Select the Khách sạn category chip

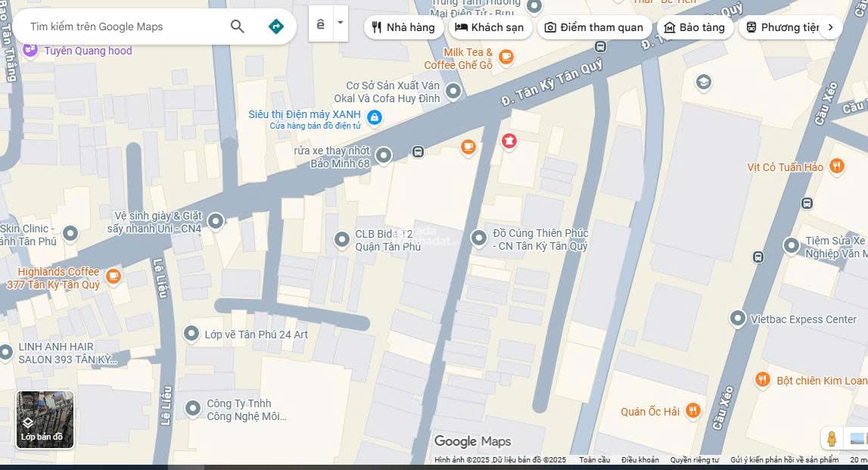490,26
